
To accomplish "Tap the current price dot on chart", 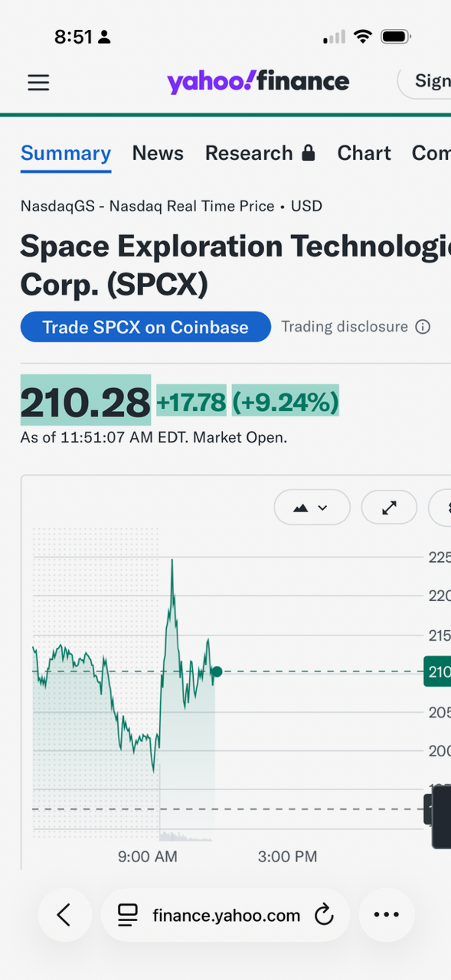I will click(x=217, y=671).
